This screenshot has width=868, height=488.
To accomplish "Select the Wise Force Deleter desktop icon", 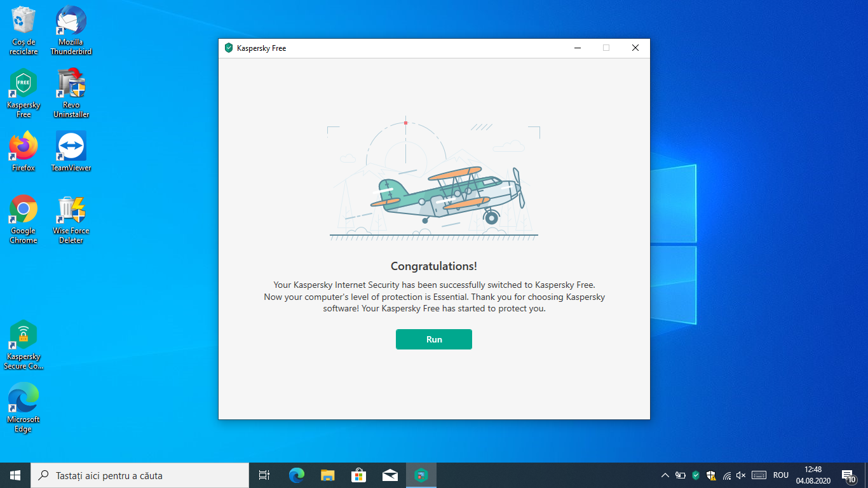I will coord(71,219).
